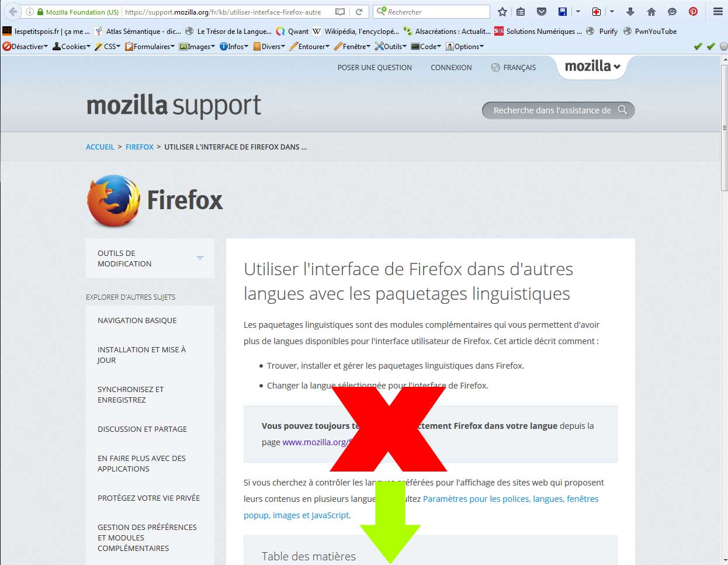Open the CSS menu in web developer toolbar

point(108,46)
